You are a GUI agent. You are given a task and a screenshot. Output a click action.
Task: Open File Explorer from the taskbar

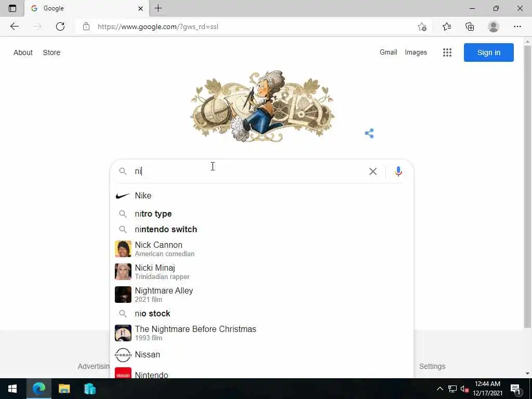point(64,389)
